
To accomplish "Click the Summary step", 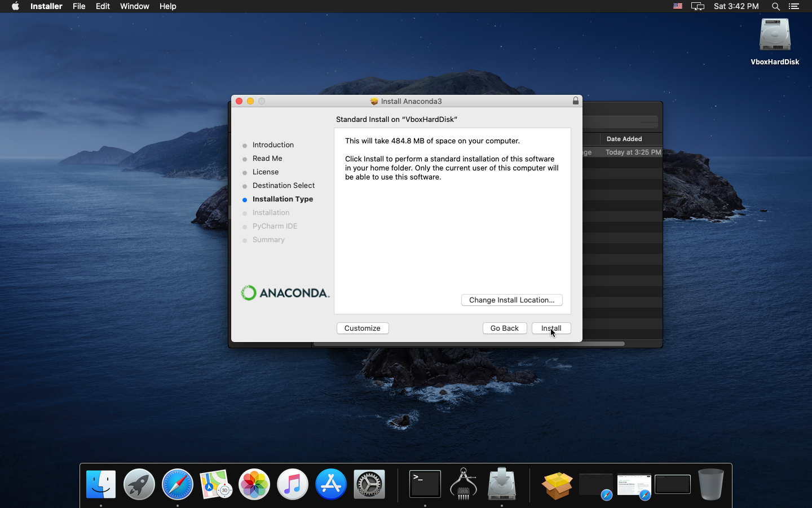I will [268, 239].
